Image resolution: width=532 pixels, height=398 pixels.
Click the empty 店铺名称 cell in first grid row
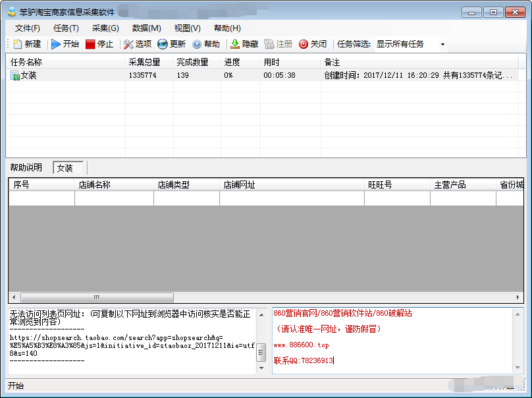coord(115,198)
